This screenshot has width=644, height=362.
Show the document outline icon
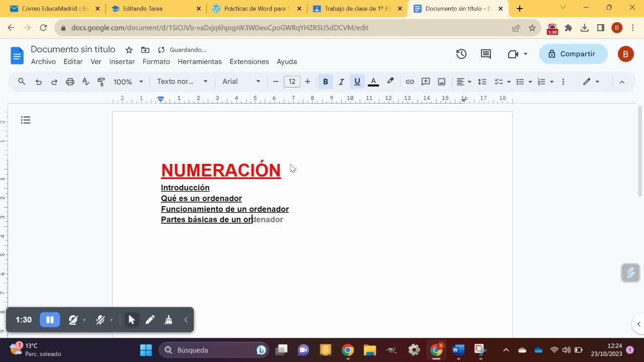coord(26,120)
